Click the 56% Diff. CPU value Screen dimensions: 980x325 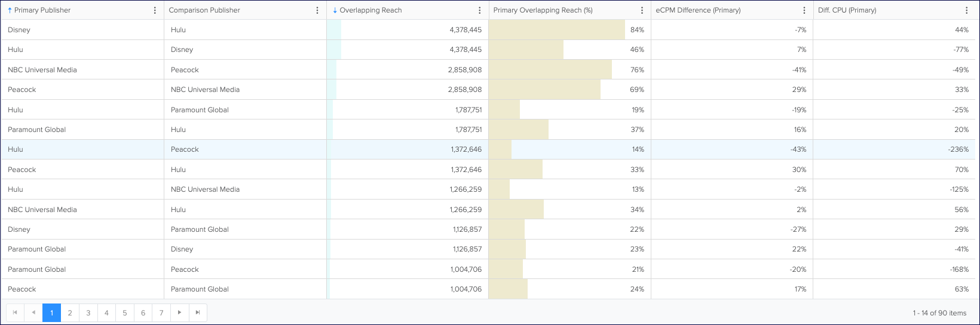[961, 210]
